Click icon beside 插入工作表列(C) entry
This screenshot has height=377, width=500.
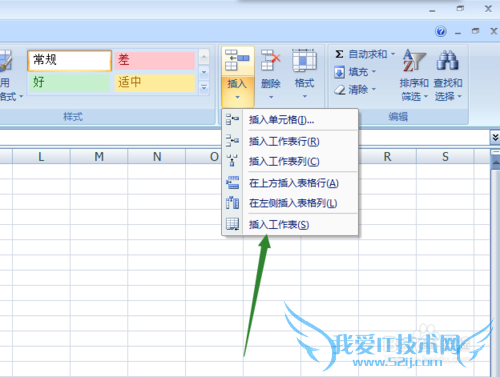(x=232, y=161)
